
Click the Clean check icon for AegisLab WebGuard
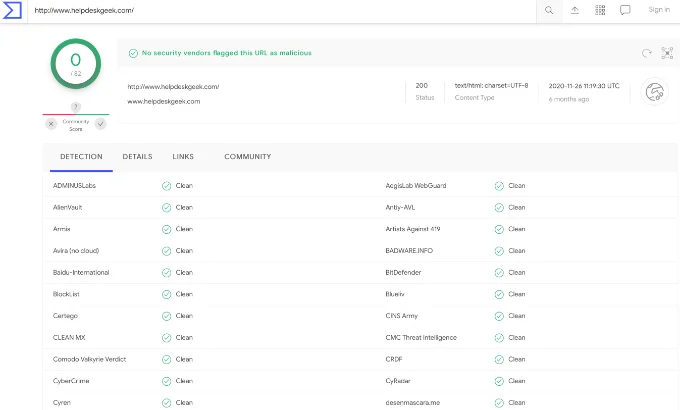(499, 186)
